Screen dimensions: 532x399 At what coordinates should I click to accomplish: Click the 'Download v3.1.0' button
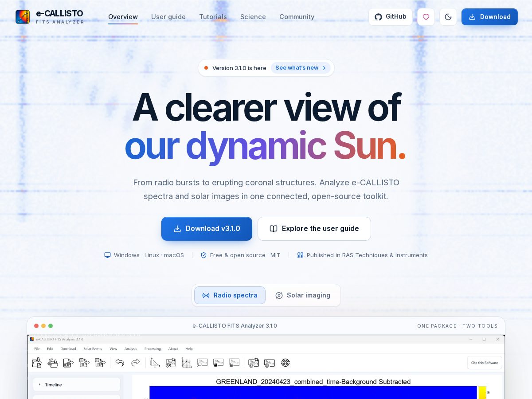(207, 229)
